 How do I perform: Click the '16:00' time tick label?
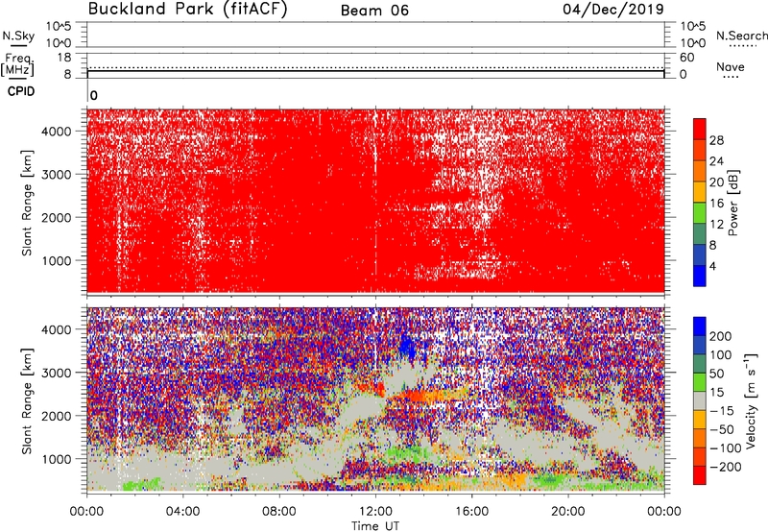471,512
